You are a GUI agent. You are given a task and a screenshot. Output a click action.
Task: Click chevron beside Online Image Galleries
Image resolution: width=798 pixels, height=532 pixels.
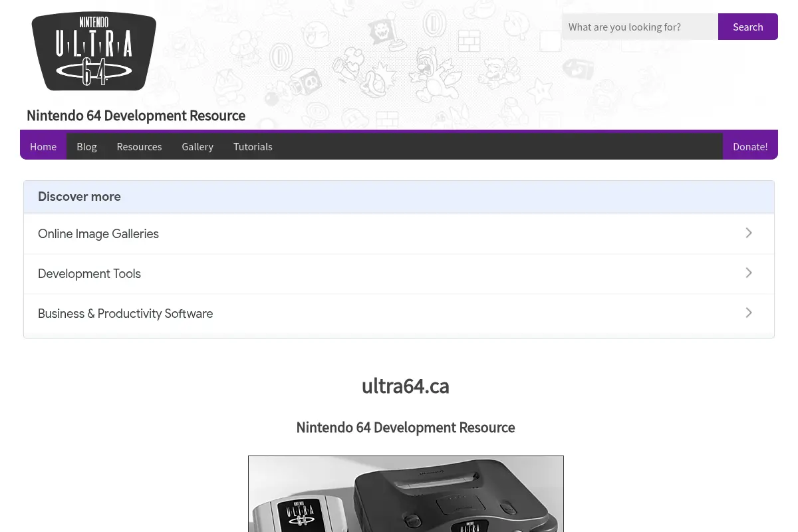coord(749,233)
